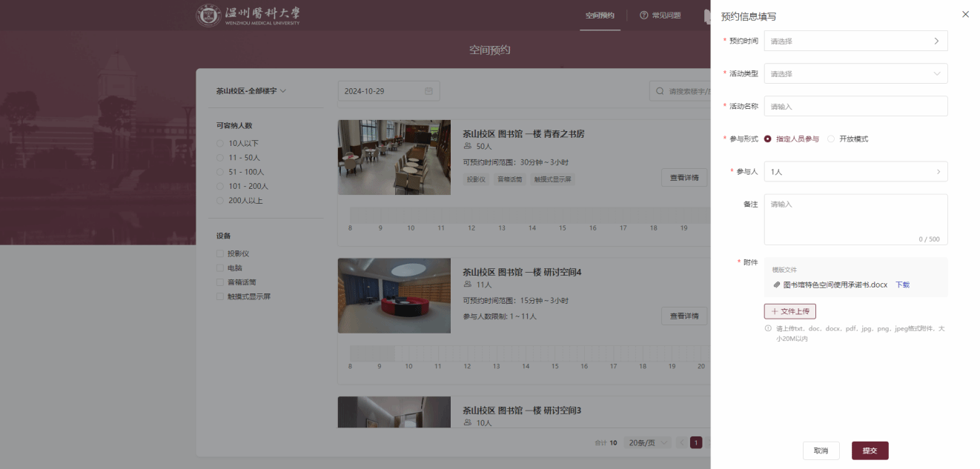Click the info icon by upload hint
This screenshot has width=980, height=469.
pyautogui.click(x=768, y=328)
